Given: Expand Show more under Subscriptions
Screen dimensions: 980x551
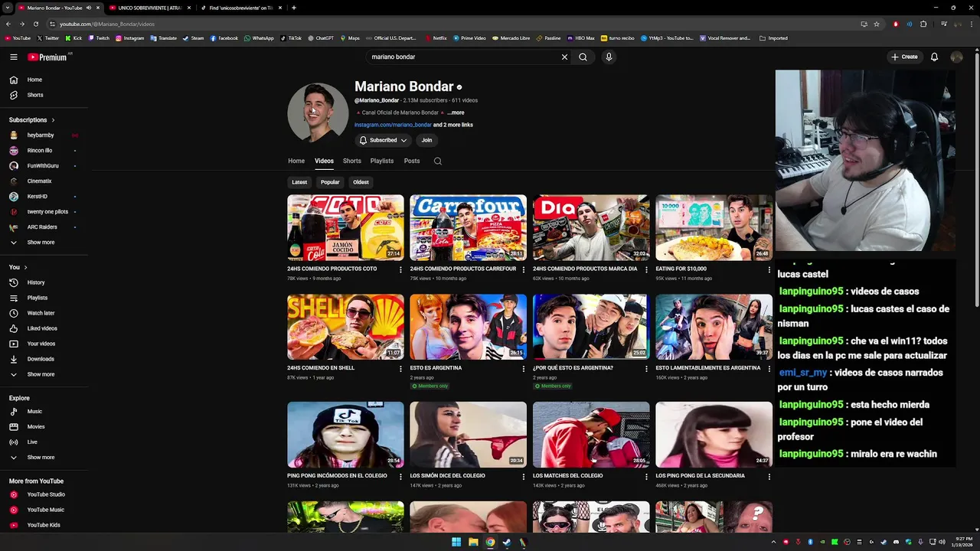Looking at the screenshot, I should click(41, 243).
